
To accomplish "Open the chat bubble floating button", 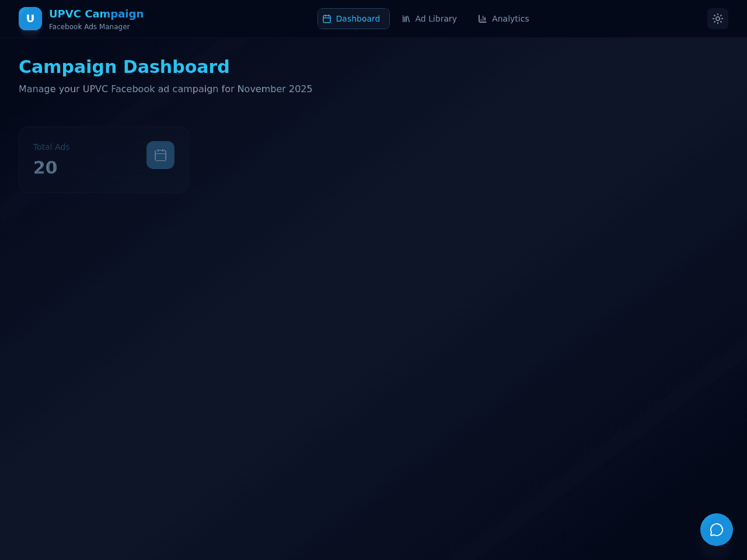I will [x=717, y=530].
